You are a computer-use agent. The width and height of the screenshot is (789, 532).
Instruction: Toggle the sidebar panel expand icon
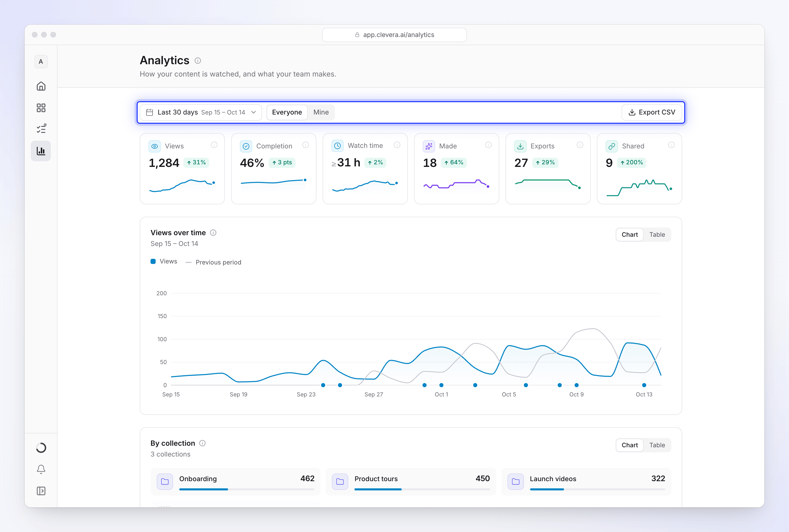pyautogui.click(x=41, y=491)
